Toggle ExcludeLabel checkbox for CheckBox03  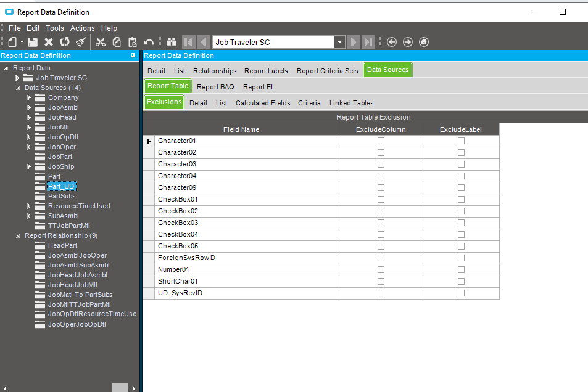(x=461, y=223)
